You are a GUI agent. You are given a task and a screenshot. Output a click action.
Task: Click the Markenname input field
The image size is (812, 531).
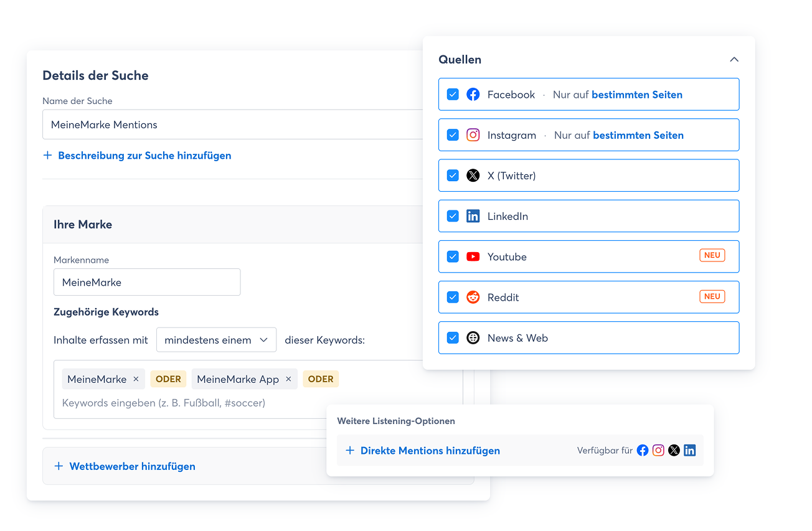coord(147,282)
